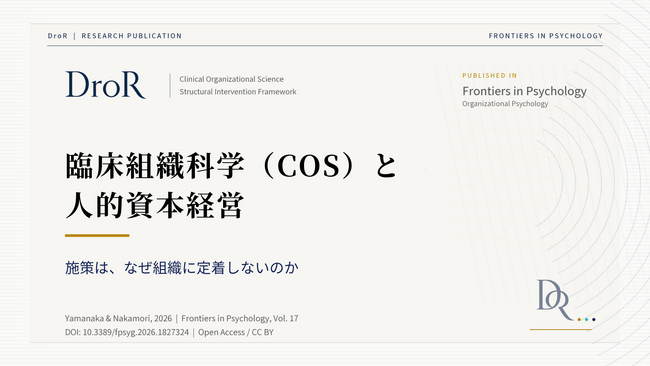Image resolution: width=650 pixels, height=366 pixels.
Task: Click the citation 'Yamanaka & Nakamori, 2026'
Action: 118,318
